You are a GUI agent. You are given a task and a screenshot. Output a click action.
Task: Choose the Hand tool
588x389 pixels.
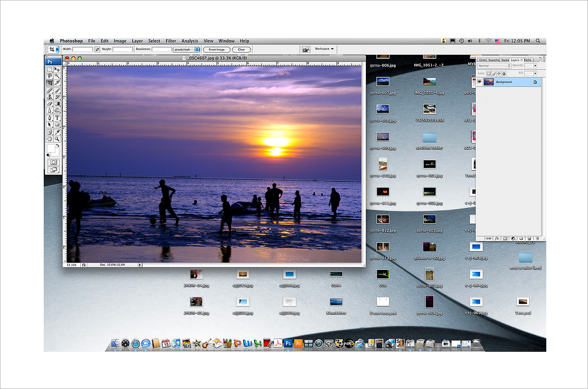pyautogui.click(x=50, y=138)
